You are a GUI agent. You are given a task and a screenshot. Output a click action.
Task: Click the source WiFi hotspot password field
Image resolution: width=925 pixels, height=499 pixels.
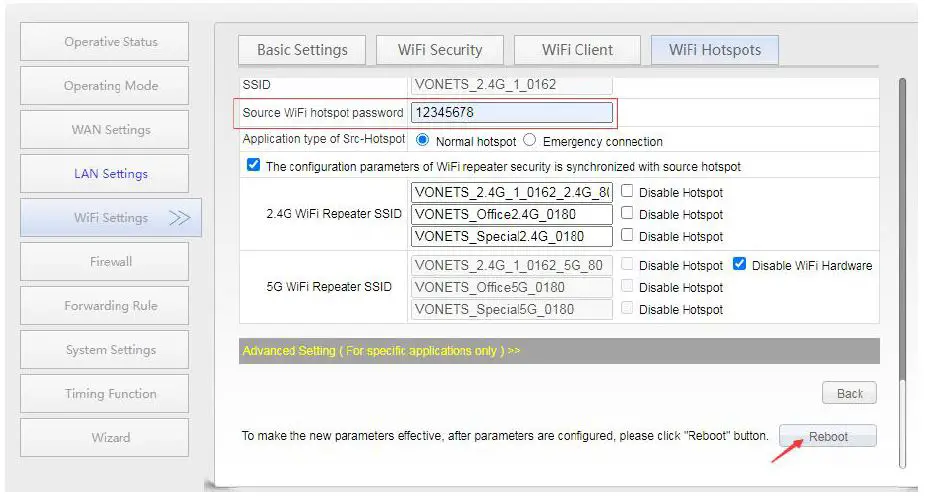(x=511, y=113)
